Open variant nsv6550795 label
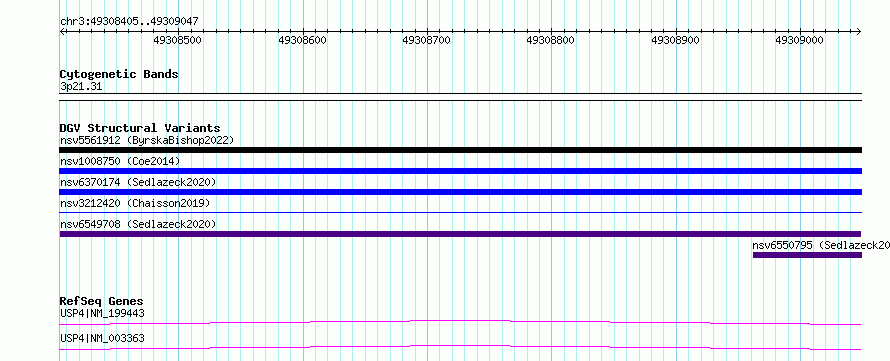 [x=821, y=245]
